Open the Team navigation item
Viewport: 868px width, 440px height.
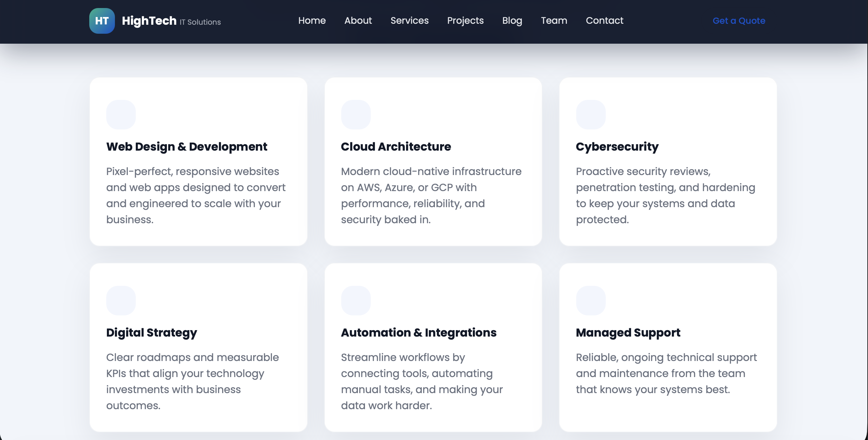(x=554, y=21)
